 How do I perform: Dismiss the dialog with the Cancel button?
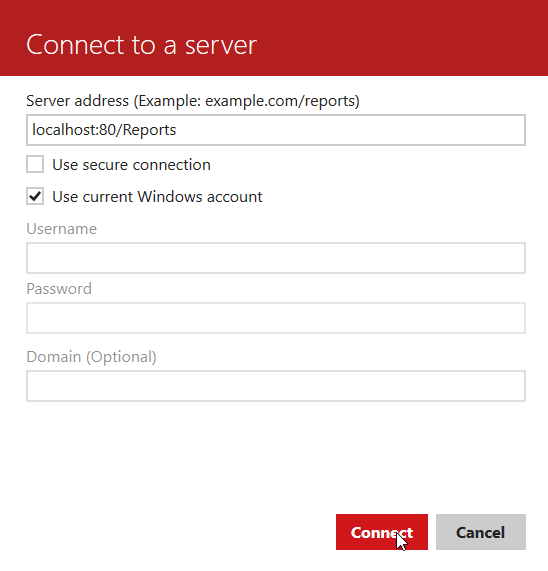coord(481,532)
